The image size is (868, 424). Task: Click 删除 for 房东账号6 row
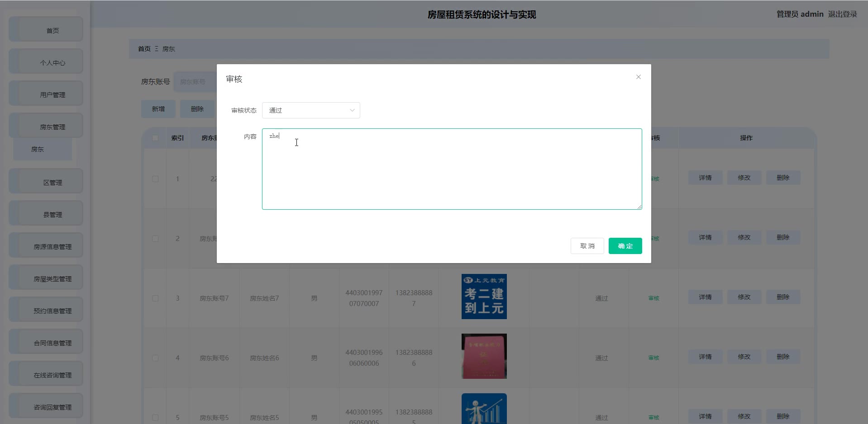pos(783,357)
